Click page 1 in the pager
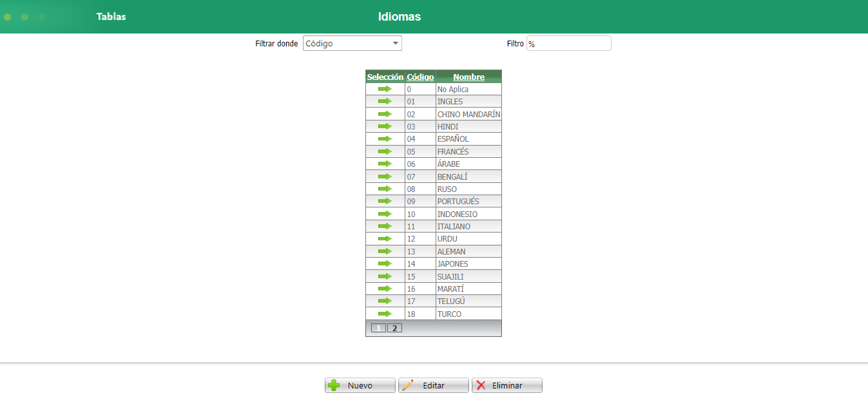This screenshot has width=868, height=420. (x=378, y=328)
